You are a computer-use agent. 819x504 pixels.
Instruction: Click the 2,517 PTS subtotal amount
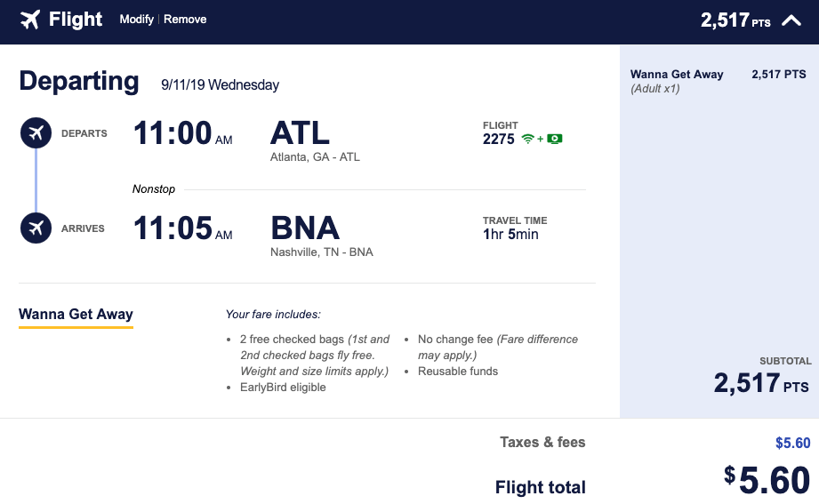click(x=761, y=383)
